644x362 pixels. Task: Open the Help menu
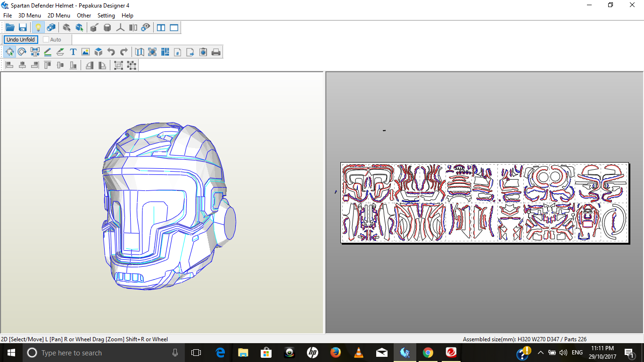(x=127, y=16)
